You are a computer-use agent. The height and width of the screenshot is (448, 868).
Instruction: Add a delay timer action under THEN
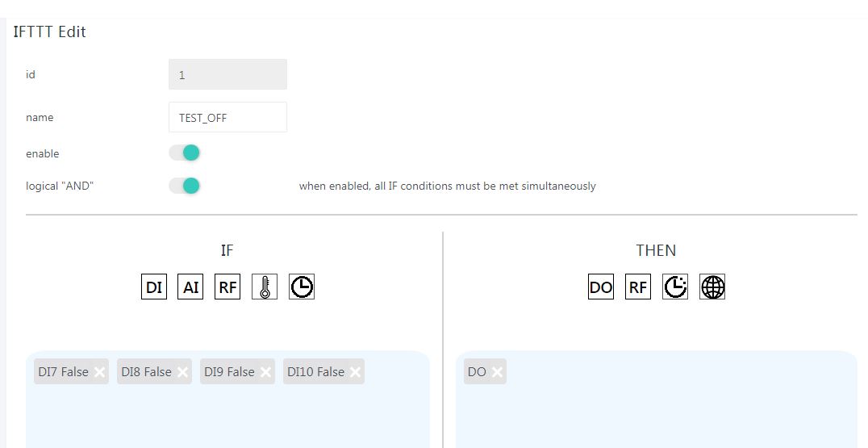pos(675,287)
